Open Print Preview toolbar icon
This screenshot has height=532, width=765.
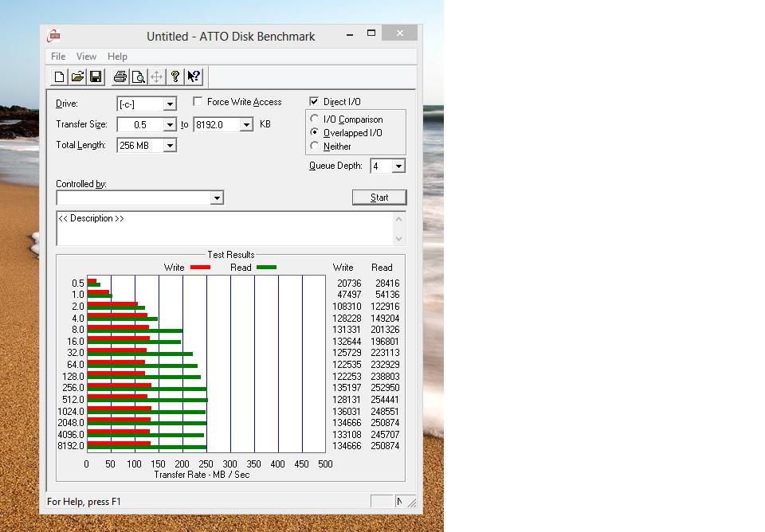coord(139,76)
